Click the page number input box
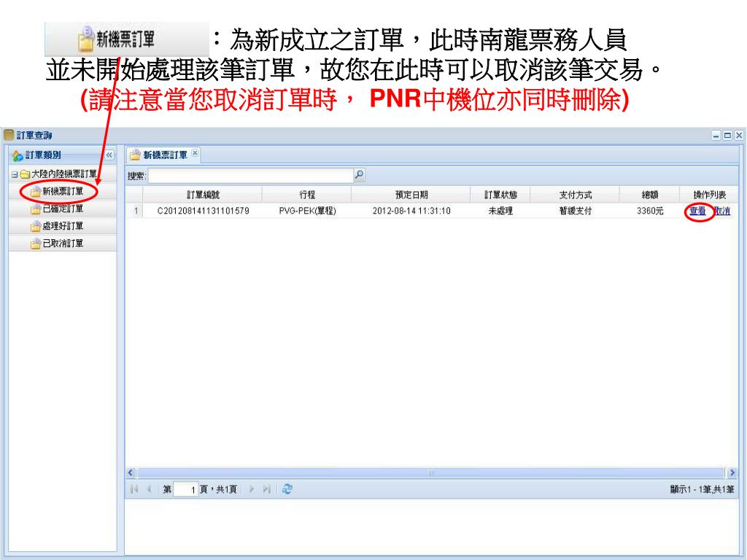 click(186, 489)
